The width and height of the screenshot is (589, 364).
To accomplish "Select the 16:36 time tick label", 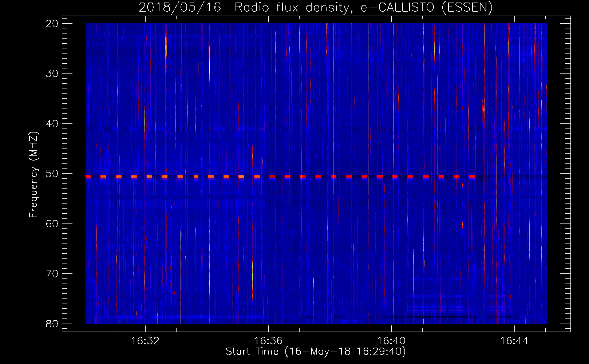I will [x=268, y=341].
